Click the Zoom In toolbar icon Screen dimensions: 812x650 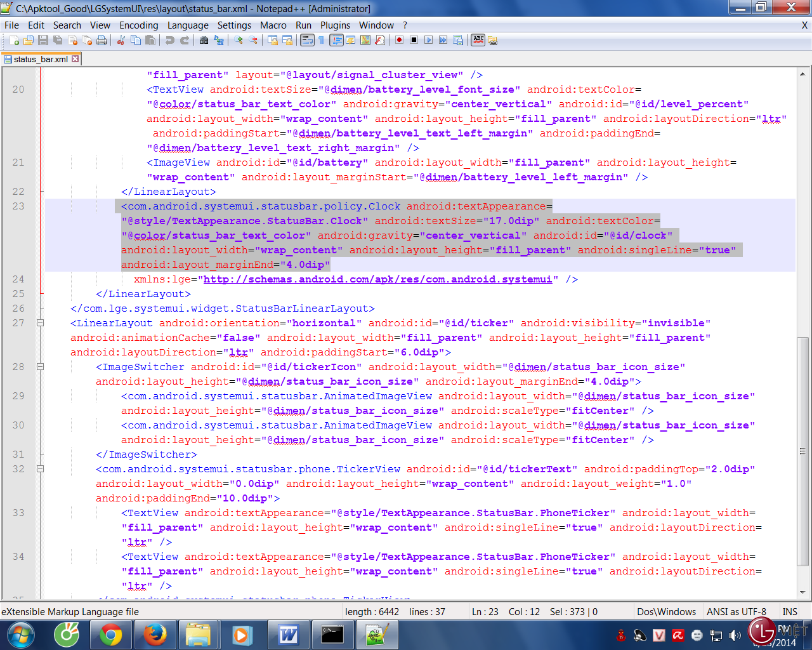pos(239,40)
